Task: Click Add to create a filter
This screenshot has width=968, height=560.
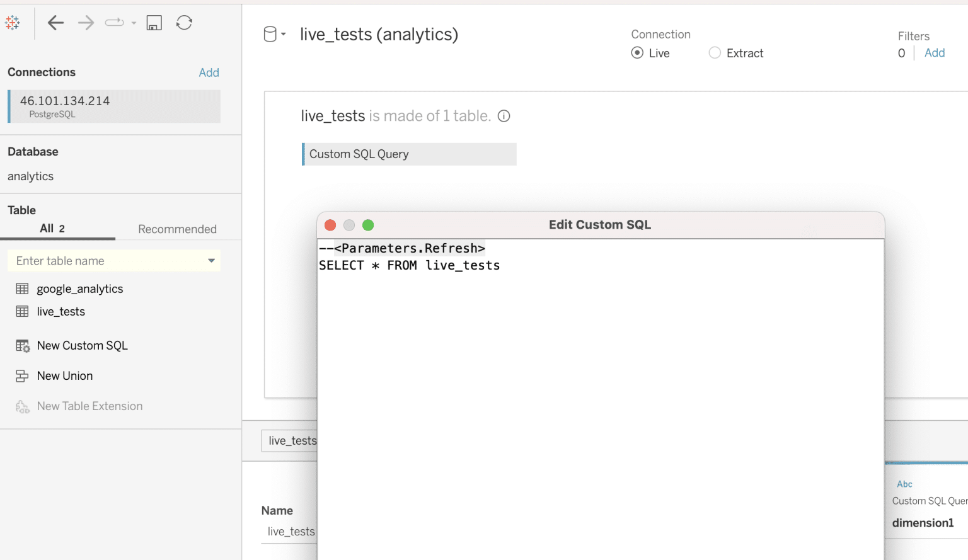Action: pyautogui.click(x=935, y=53)
